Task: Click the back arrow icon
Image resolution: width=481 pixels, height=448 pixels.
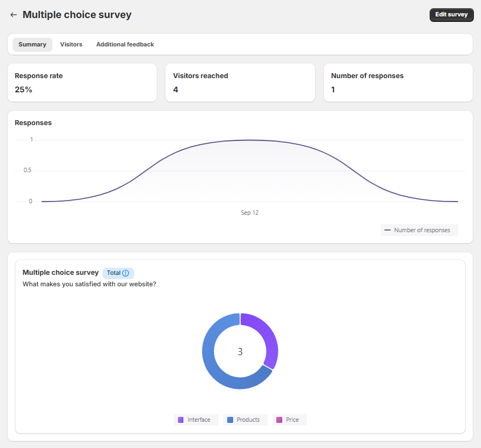Action: [x=14, y=15]
